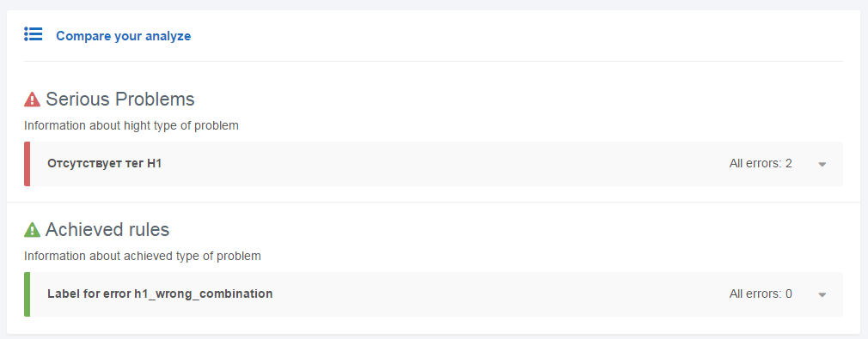868x339 pixels.
Task: Click the blue list icon beside Compare your analyze
Action: click(x=34, y=34)
